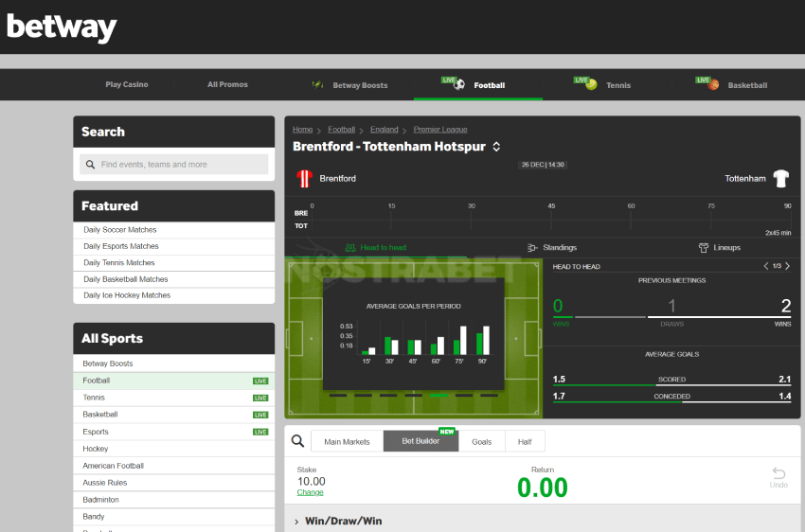Image resolution: width=805 pixels, height=532 pixels.
Task: Click the live tennis ball icon
Action: coord(591,84)
